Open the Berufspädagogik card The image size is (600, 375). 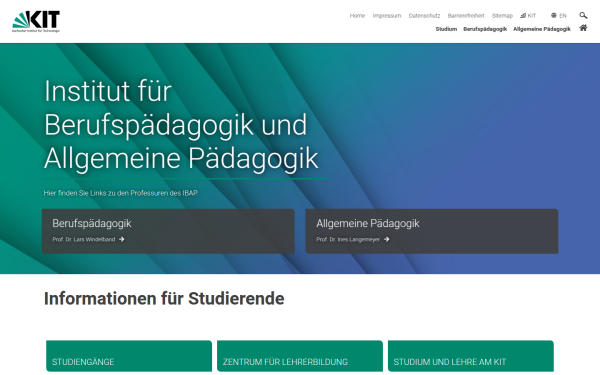[168, 231]
